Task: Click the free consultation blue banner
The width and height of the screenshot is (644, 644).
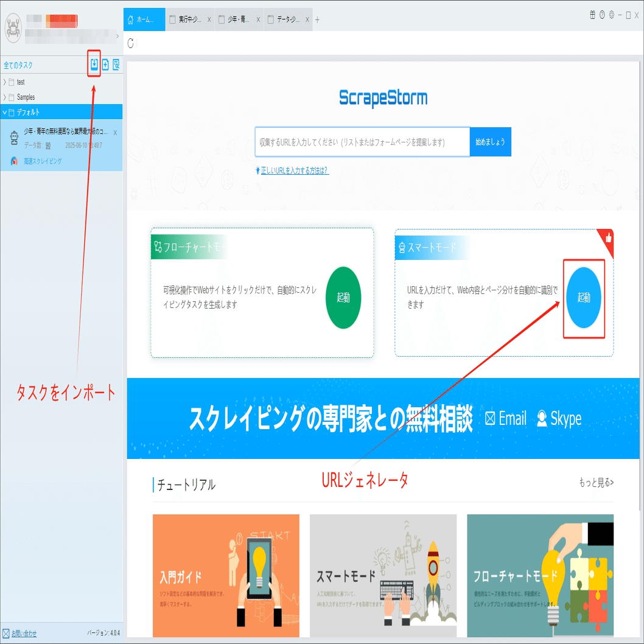Action: 383,418
